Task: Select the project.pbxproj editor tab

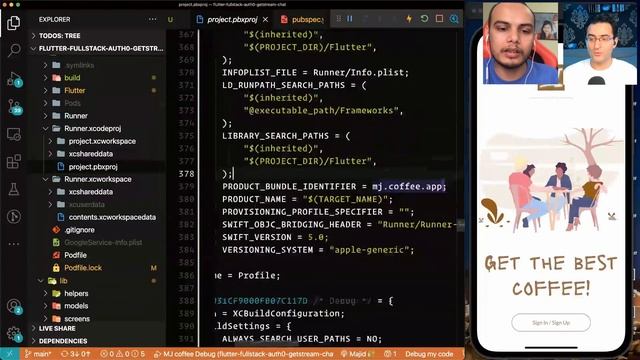Action: point(232,20)
